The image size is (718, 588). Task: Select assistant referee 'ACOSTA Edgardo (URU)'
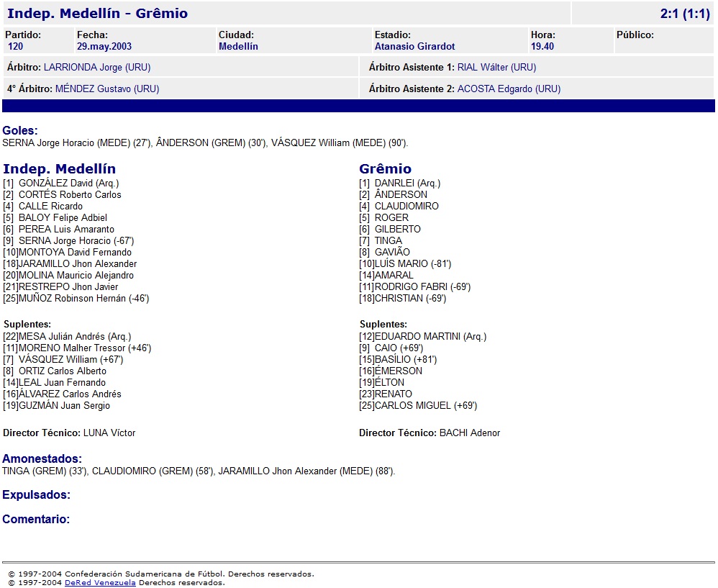[x=509, y=89]
